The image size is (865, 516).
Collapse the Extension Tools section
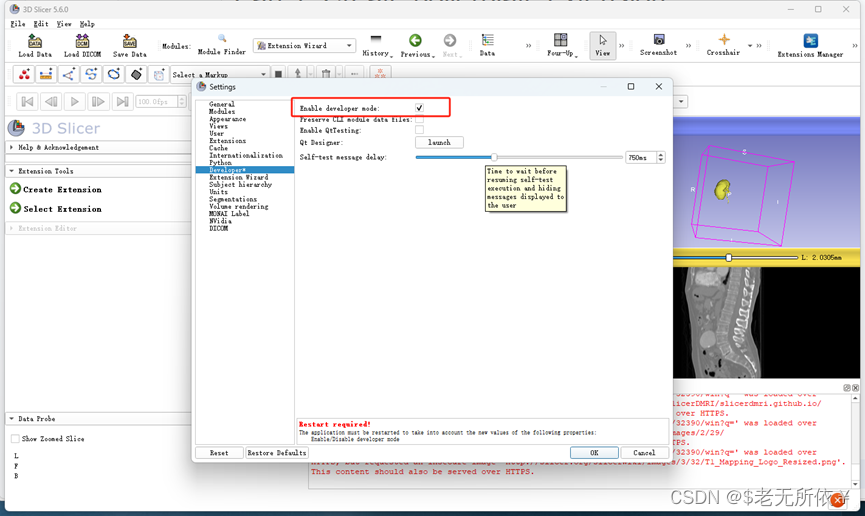pyautogui.click(x=98, y=171)
